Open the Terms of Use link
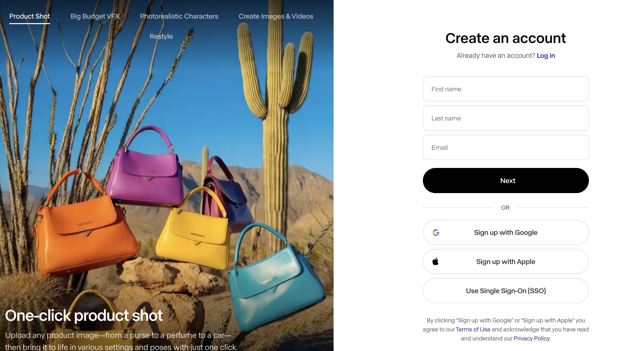Viewport: 644px width, 351px height. pyautogui.click(x=473, y=329)
